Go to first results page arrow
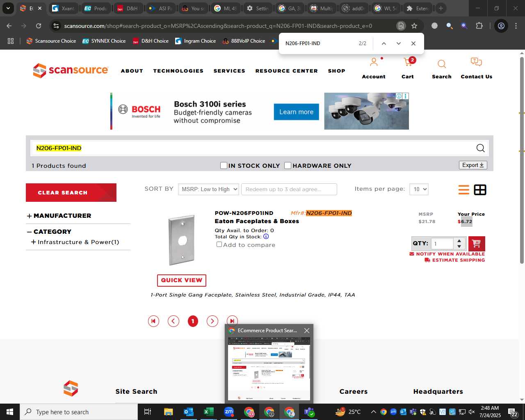 click(x=153, y=321)
